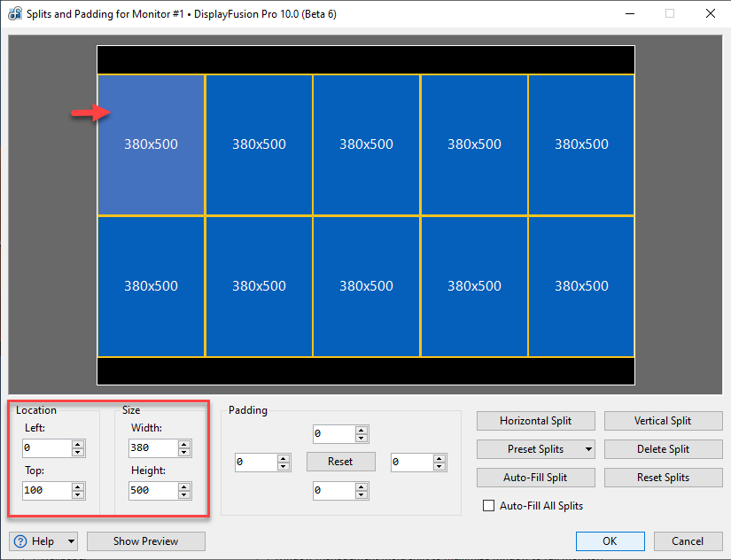Click the DisplayFusion app icon in title bar

tap(14, 14)
